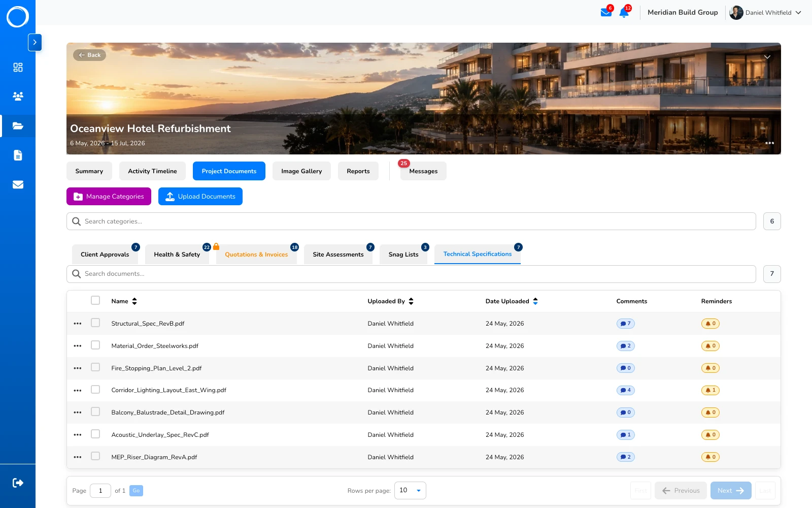Open the team members icon in sidebar
The image size is (812, 508).
tap(18, 96)
